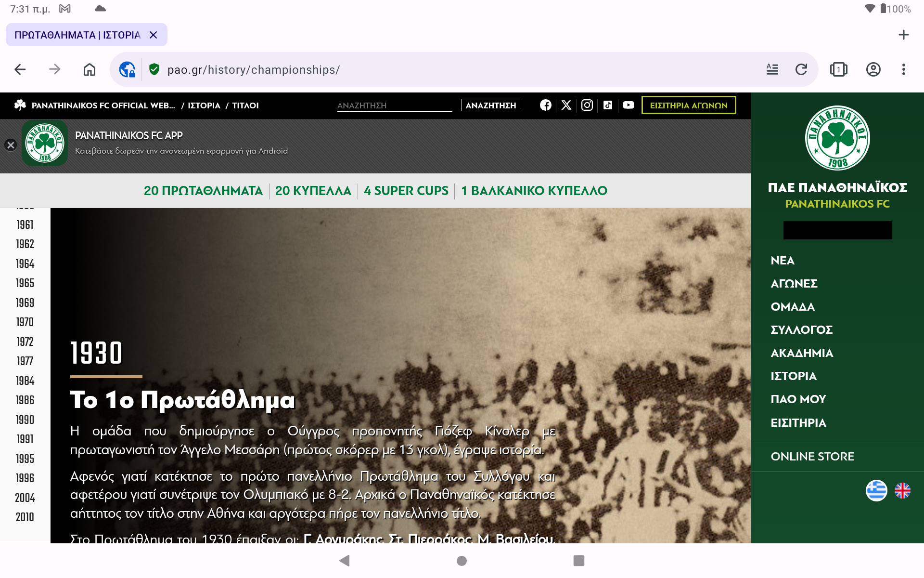
Task: Open the TikTok social icon
Action: (607, 105)
